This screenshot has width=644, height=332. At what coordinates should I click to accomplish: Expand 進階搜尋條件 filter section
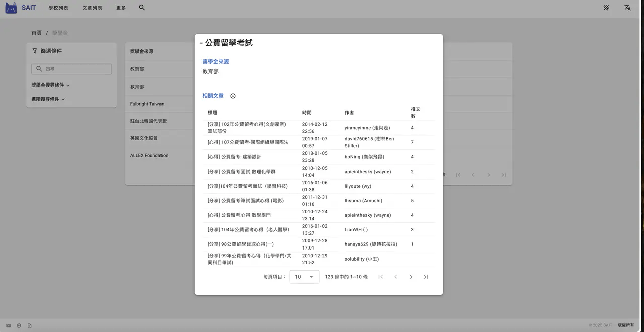point(48,99)
